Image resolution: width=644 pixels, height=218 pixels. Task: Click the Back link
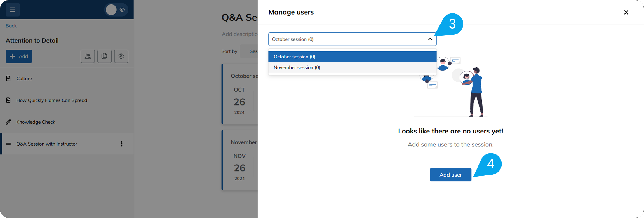(x=11, y=26)
